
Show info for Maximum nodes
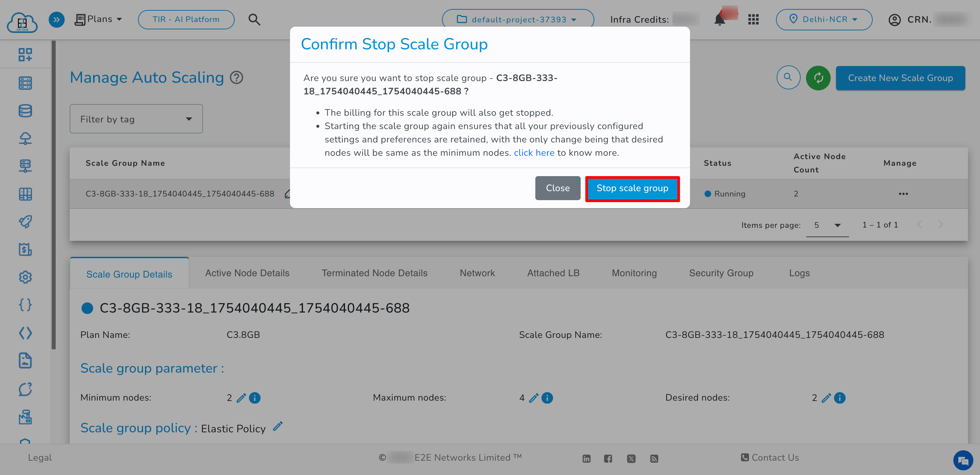click(x=547, y=398)
